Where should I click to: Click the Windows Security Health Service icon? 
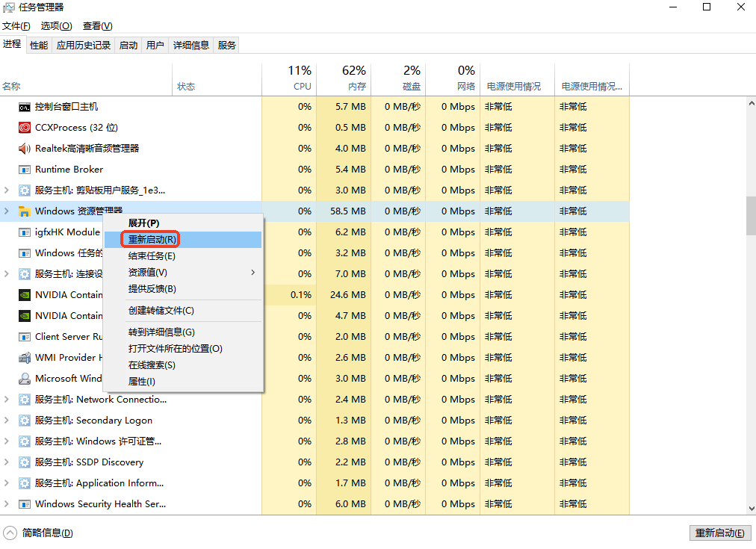click(24, 504)
